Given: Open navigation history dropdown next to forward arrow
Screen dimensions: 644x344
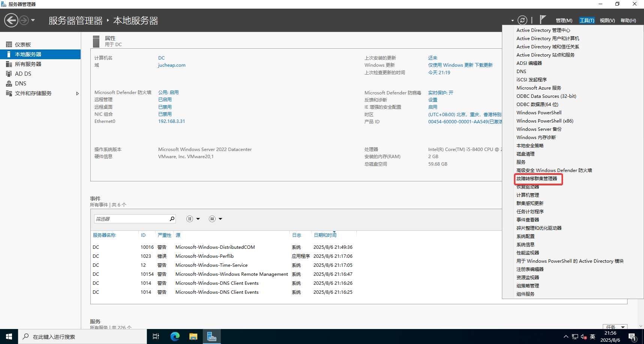Looking at the screenshot, I should click(33, 20).
